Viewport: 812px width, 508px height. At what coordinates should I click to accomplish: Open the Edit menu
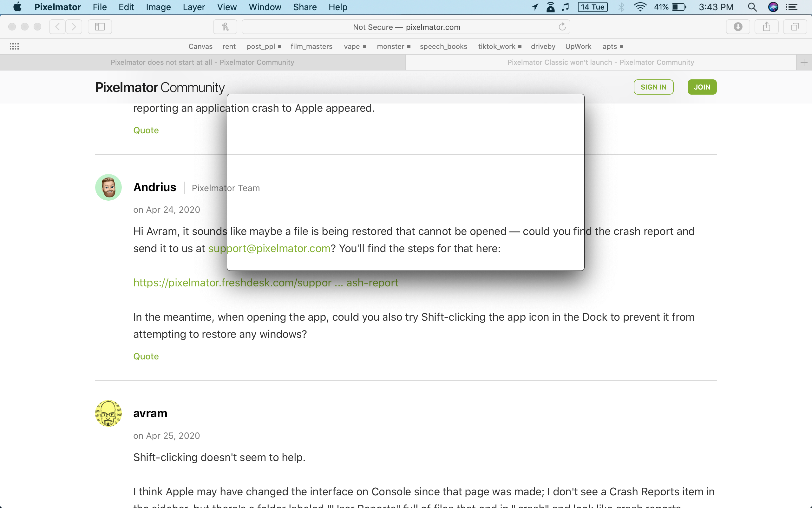126,7
